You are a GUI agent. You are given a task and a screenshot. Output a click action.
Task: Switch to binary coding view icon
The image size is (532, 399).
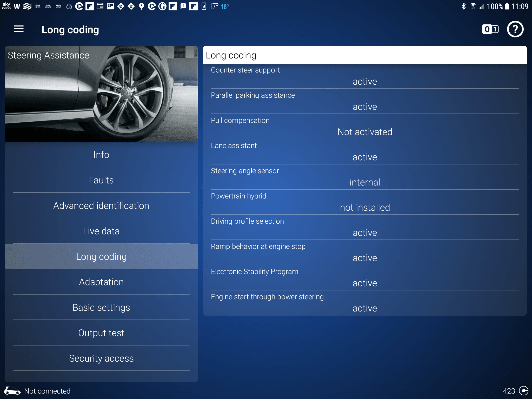tap(490, 29)
